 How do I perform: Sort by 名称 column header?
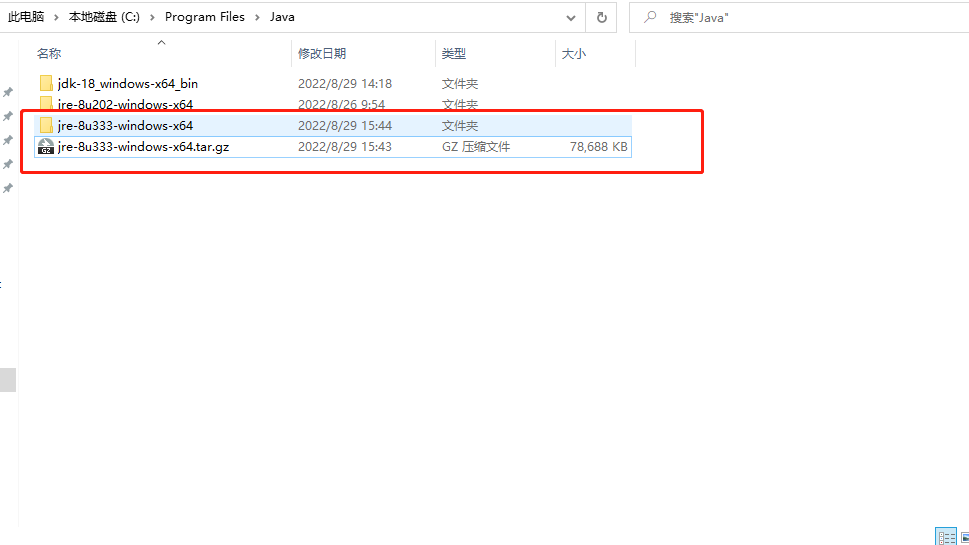coord(49,54)
